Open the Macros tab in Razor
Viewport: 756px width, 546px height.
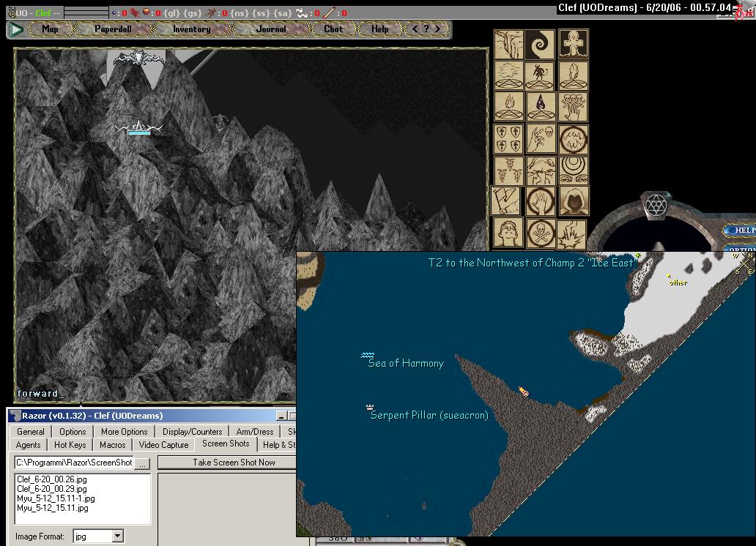pyautogui.click(x=112, y=445)
